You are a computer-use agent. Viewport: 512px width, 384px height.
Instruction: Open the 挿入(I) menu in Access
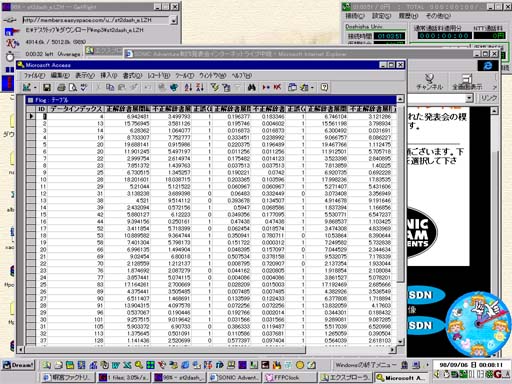[x=109, y=76]
